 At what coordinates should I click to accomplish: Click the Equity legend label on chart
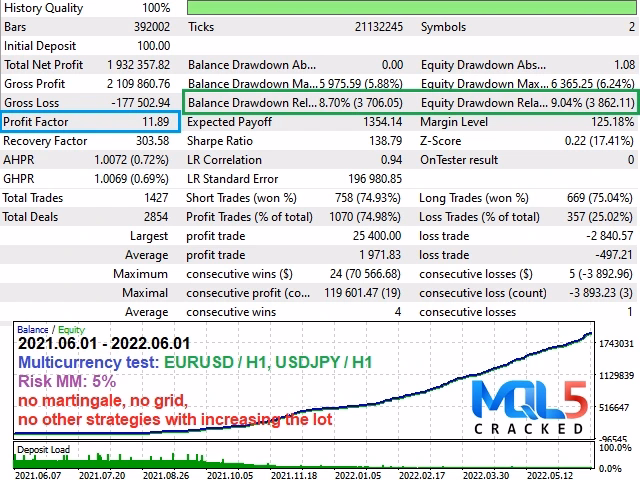(x=71, y=329)
